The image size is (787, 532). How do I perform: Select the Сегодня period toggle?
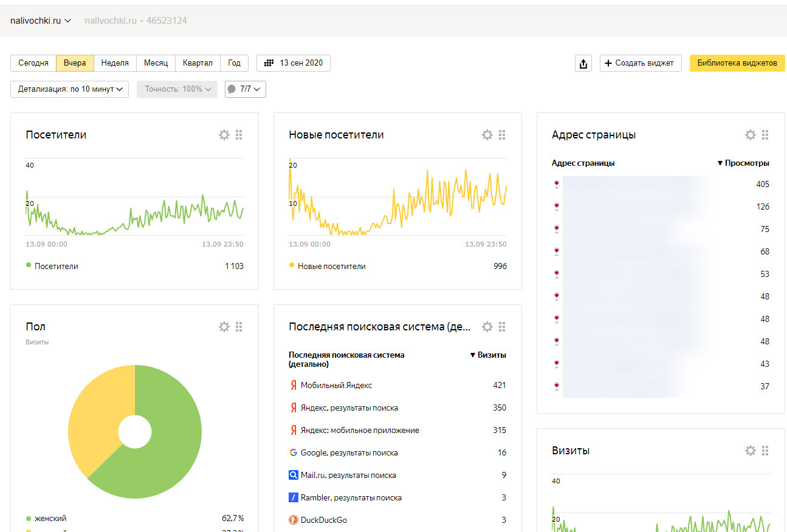click(x=33, y=63)
